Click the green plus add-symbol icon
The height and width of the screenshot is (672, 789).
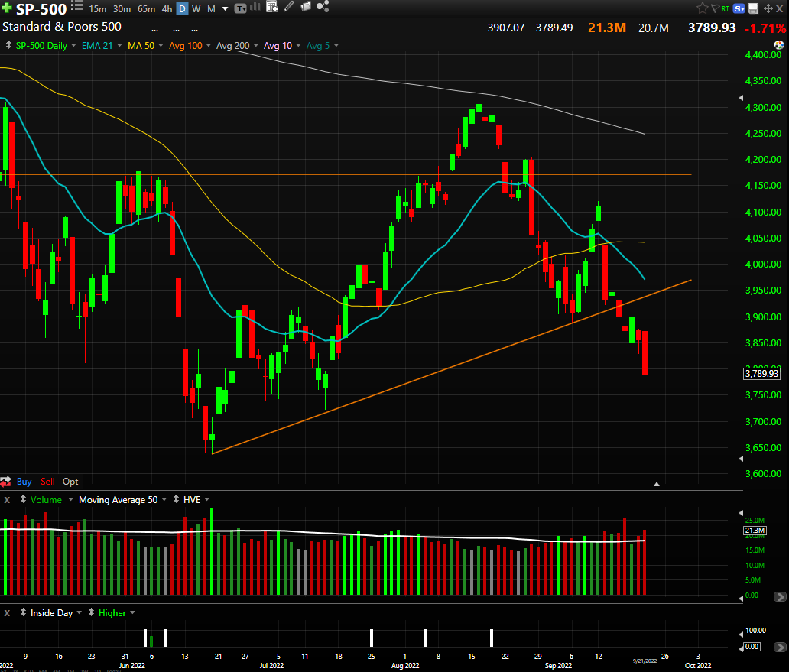7,8
